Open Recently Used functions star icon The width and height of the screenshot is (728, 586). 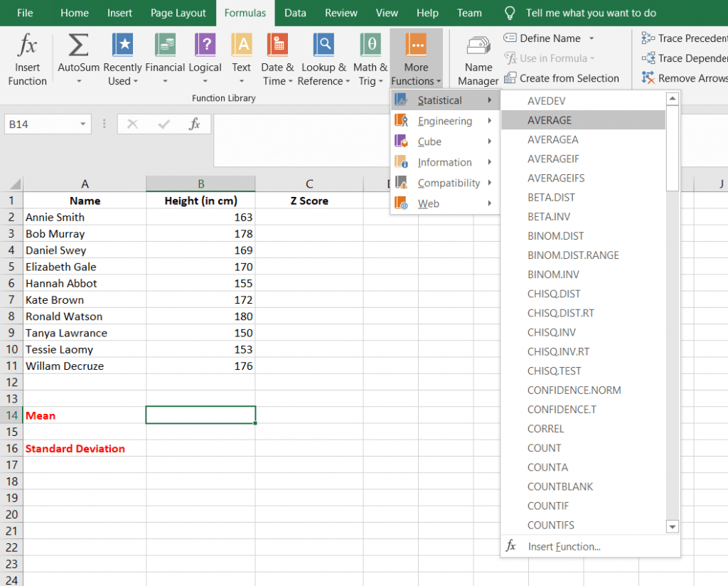tap(122, 45)
